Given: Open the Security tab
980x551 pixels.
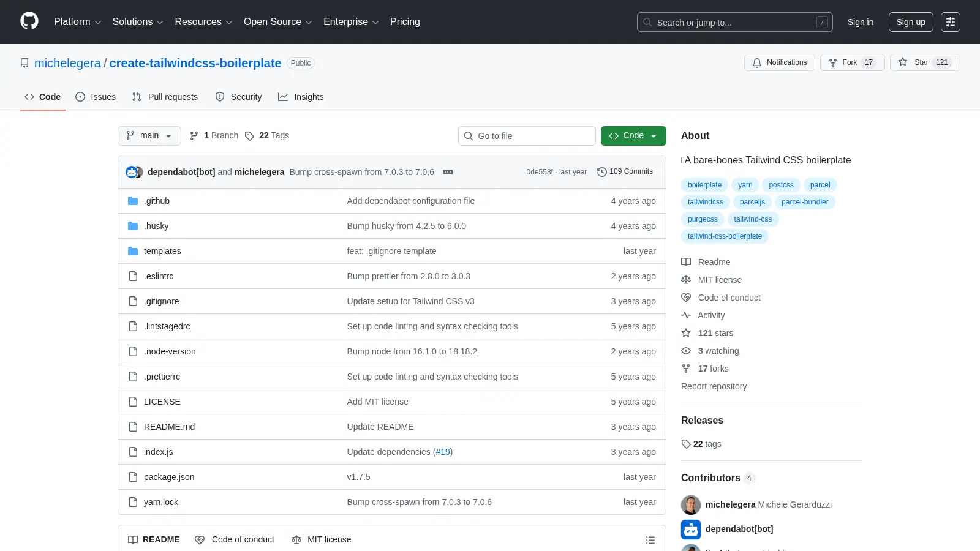Looking at the screenshot, I should (x=238, y=97).
